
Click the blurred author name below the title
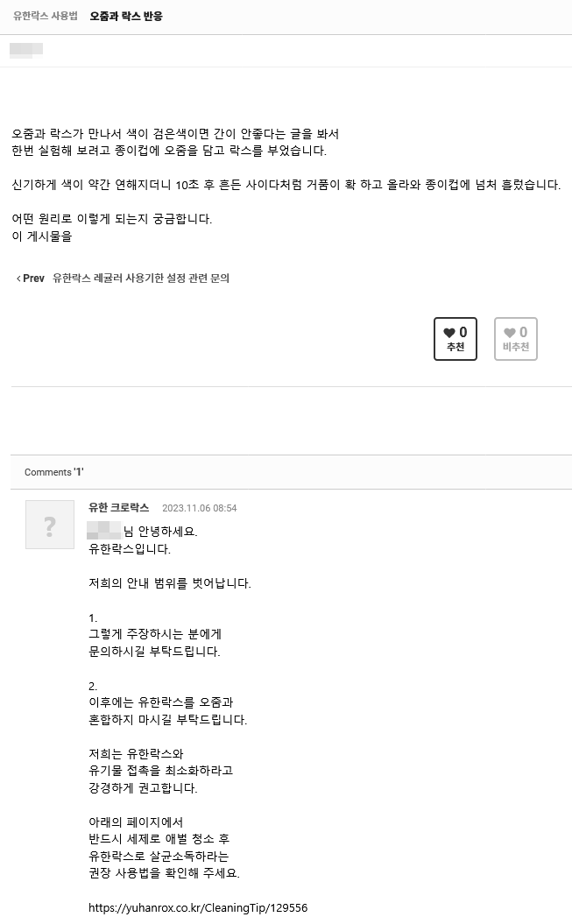click(x=26, y=49)
